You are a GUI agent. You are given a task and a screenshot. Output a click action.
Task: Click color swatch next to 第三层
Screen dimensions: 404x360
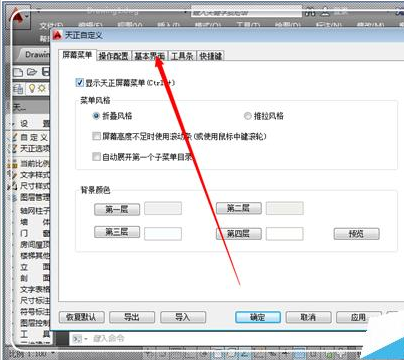(x=163, y=234)
